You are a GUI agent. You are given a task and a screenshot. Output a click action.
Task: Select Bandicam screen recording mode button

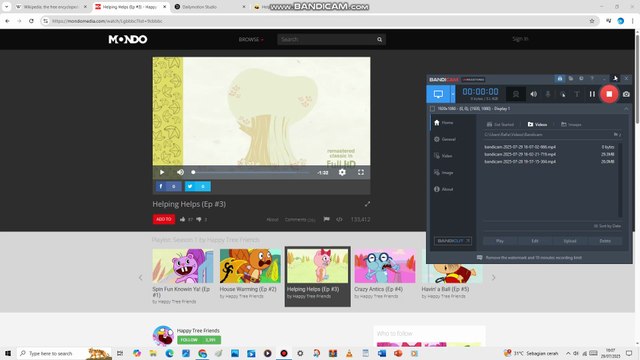tap(438, 94)
